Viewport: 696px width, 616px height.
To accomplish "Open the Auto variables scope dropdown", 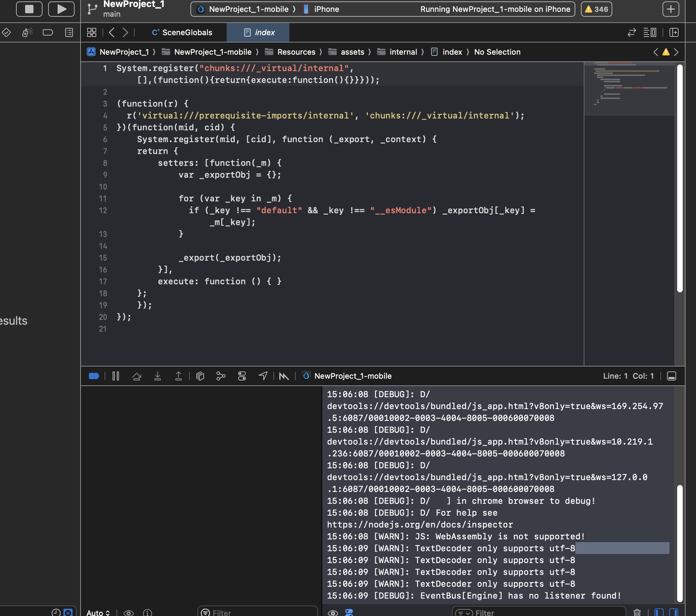I will coord(98,613).
